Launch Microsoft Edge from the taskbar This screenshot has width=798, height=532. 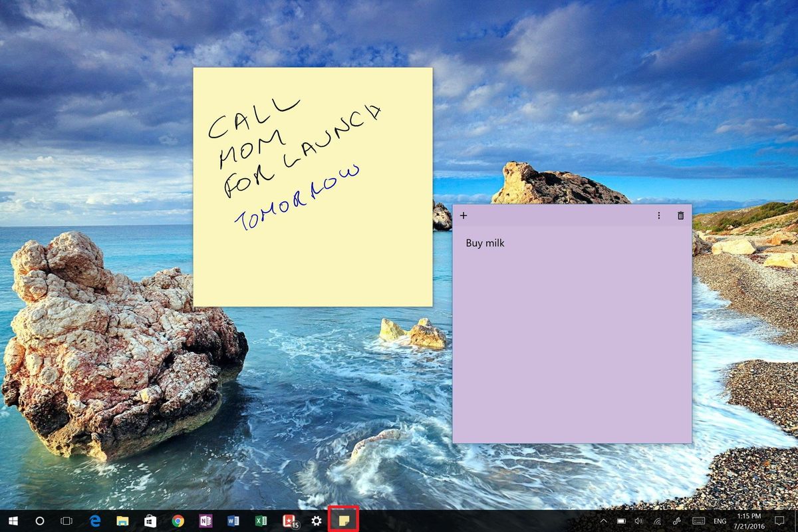click(93, 522)
